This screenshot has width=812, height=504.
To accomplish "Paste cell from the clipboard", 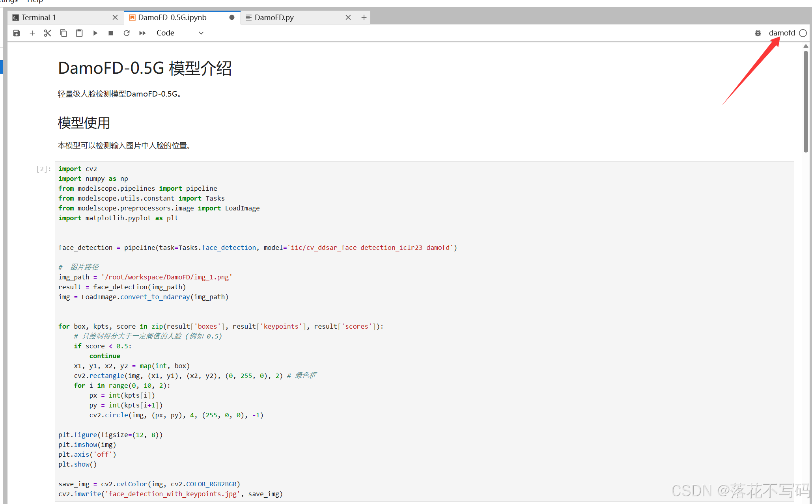I will click(x=79, y=33).
